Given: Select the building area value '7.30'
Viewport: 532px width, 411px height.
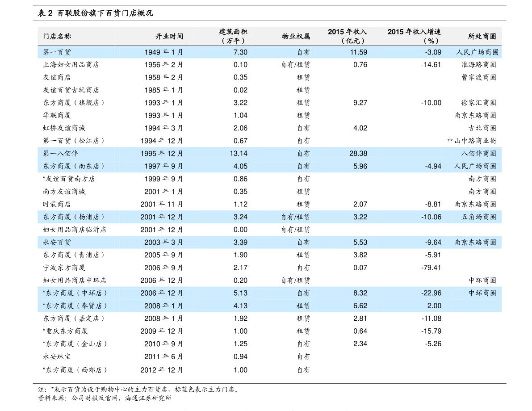Looking at the screenshot, I should tap(240, 52).
